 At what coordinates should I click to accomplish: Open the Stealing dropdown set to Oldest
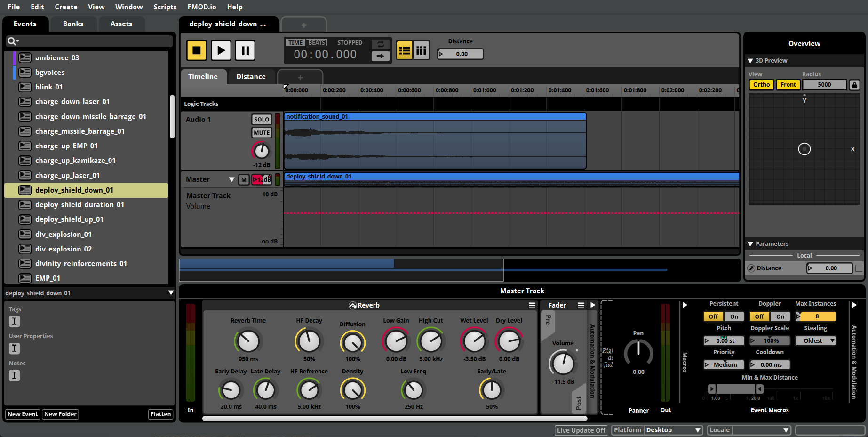815,340
